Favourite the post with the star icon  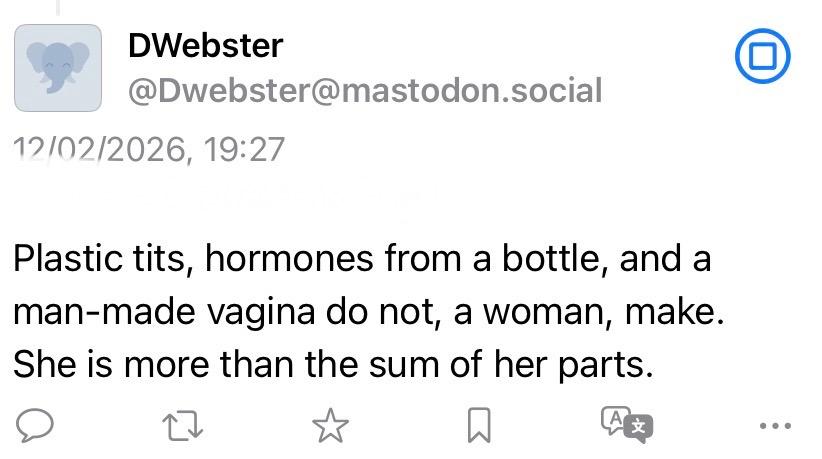[x=331, y=426]
